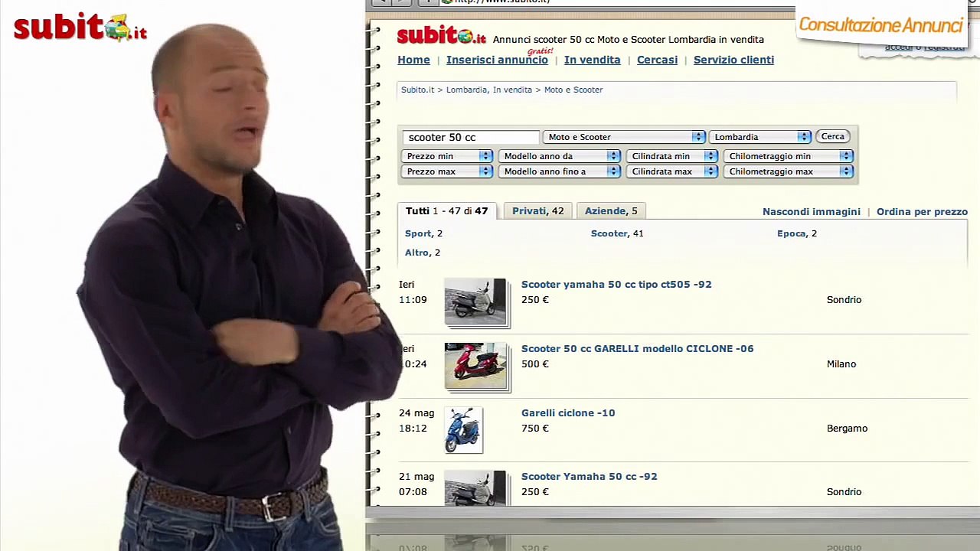The height and width of the screenshot is (551, 980).
Task: Click Ordina per prezzo link
Action: tap(922, 212)
